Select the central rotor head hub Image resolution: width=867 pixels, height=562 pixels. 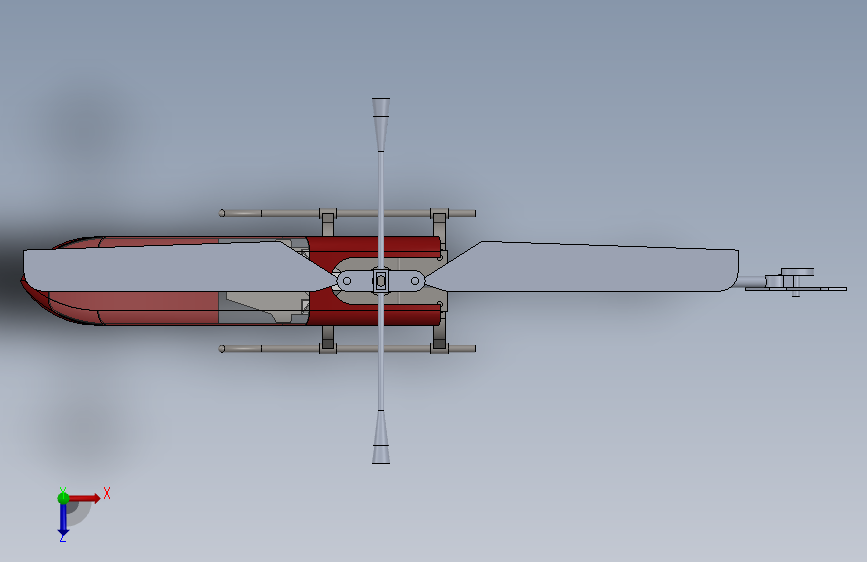[x=381, y=281]
